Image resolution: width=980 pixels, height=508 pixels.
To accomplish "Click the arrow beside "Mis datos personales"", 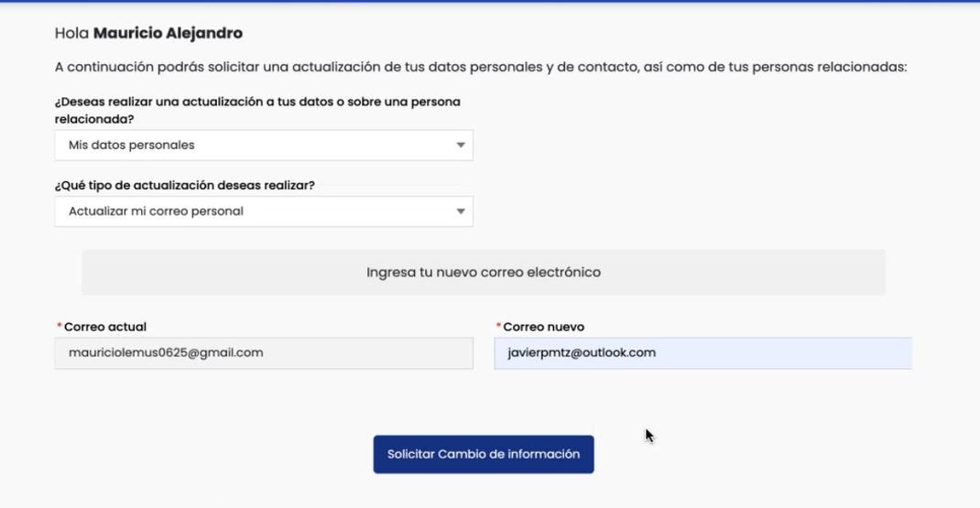I will coord(461,146).
